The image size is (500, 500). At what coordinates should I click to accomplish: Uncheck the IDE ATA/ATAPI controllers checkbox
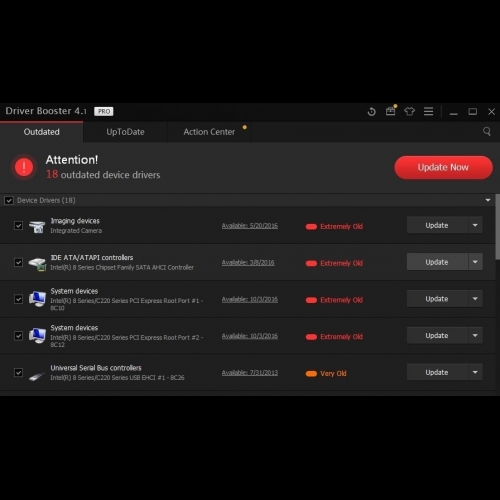pyautogui.click(x=18, y=262)
